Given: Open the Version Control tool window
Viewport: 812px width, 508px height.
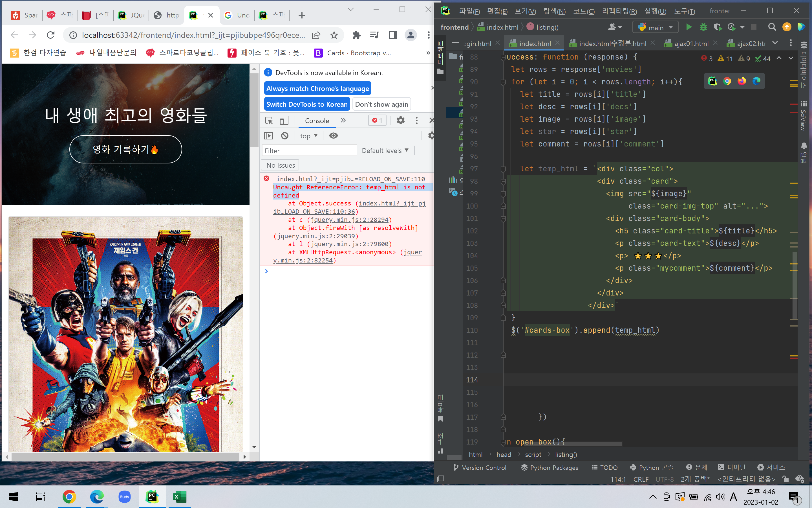Looking at the screenshot, I should point(480,467).
